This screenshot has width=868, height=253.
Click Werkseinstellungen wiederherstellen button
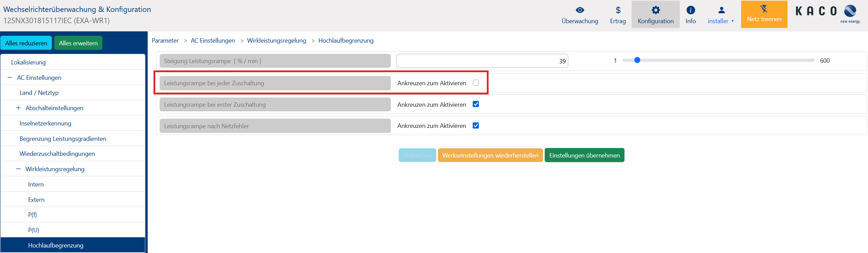click(490, 155)
